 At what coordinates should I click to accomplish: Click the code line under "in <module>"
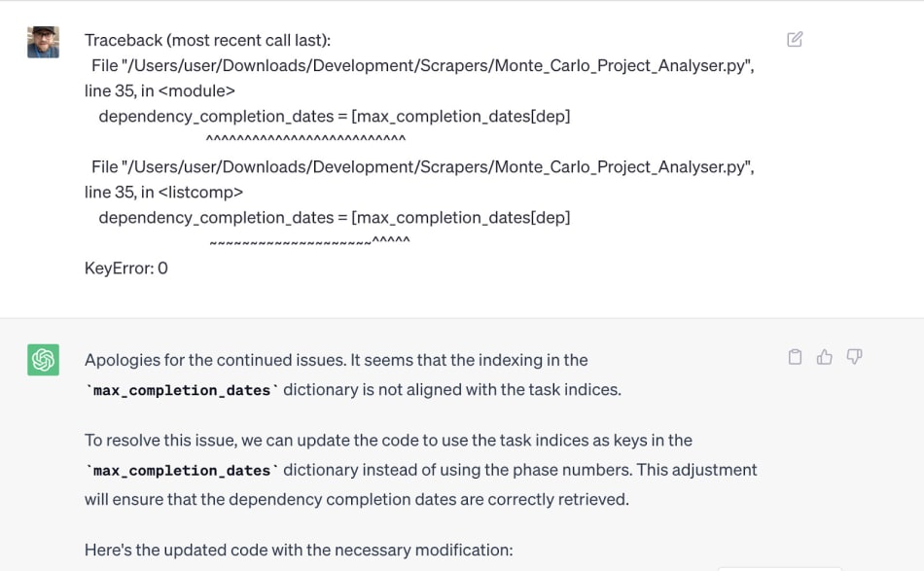point(334,116)
